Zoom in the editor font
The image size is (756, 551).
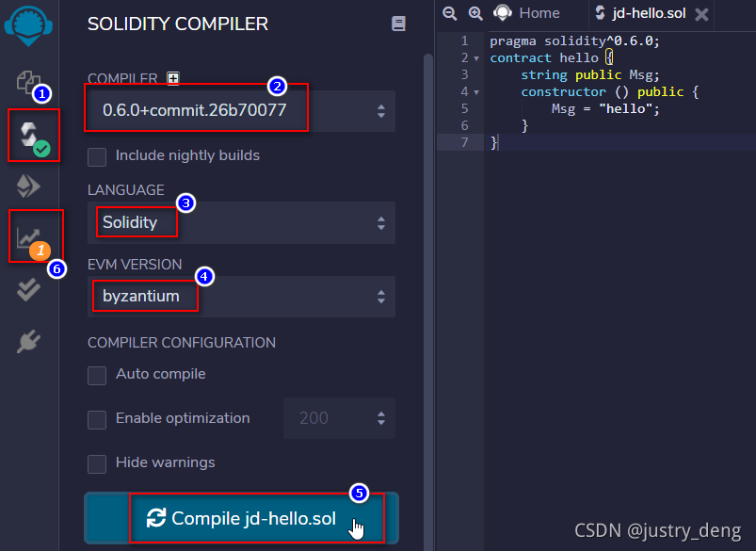[x=475, y=13]
